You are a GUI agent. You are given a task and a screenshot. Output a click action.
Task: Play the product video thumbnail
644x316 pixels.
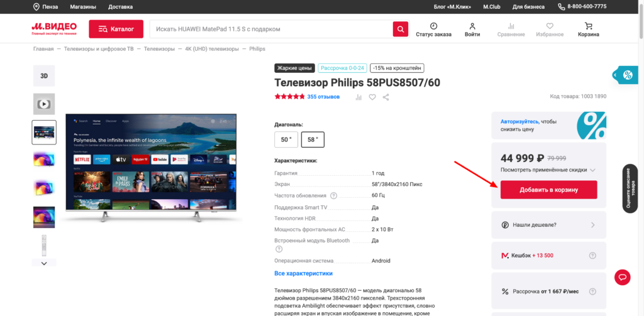tap(44, 104)
